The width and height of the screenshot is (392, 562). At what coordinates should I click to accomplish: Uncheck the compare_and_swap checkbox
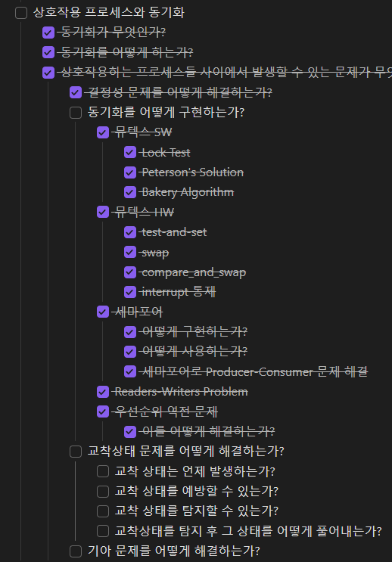[x=130, y=272]
